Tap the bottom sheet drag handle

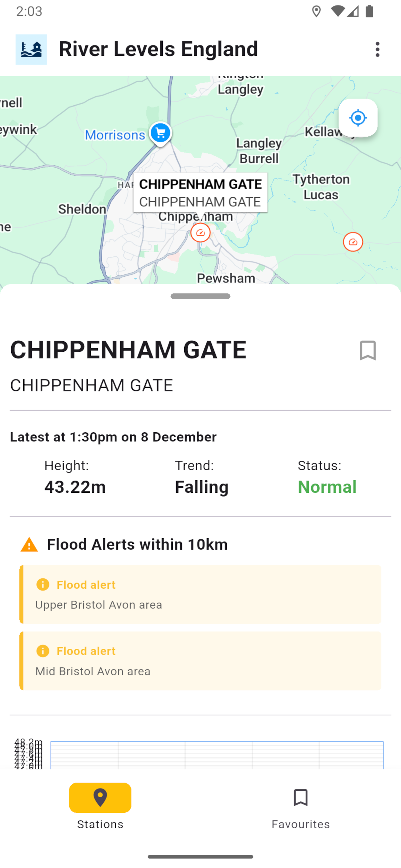pos(200,296)
